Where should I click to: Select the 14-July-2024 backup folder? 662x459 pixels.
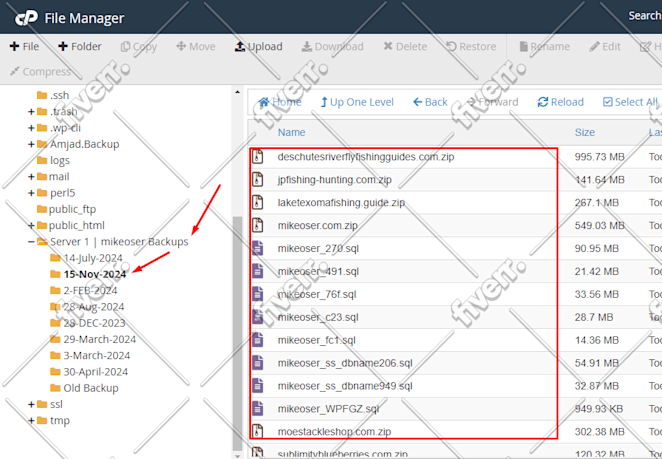pyautogui.click(x=87, y=258)
